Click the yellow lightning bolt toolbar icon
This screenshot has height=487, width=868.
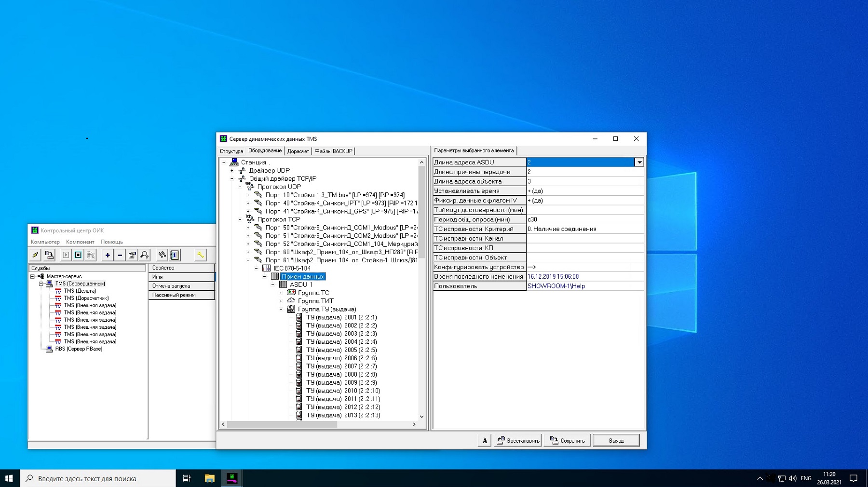(35, 255)
